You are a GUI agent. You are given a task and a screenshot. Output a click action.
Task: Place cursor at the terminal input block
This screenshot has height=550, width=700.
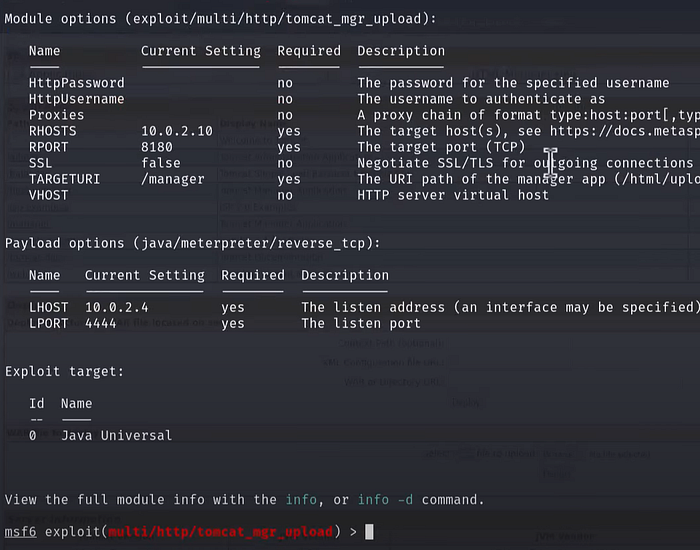coord(369,532)
